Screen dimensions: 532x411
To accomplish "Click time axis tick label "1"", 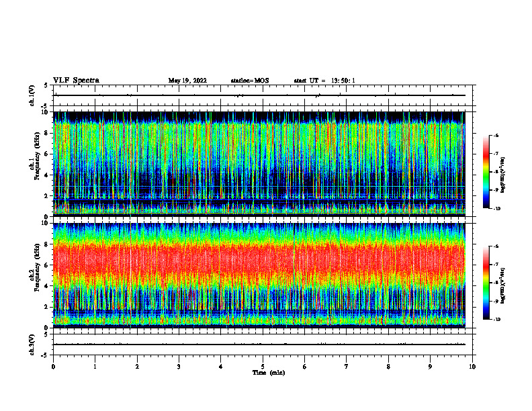I will point(95,367).
